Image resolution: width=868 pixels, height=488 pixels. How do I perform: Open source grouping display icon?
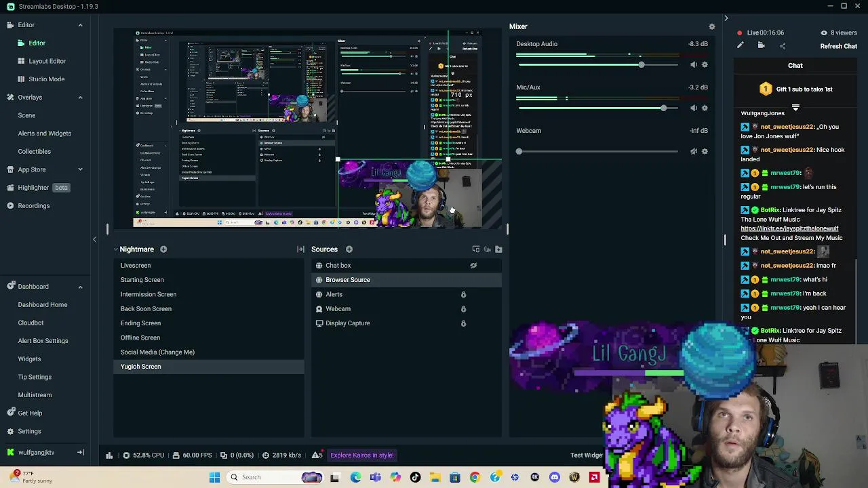475,249
